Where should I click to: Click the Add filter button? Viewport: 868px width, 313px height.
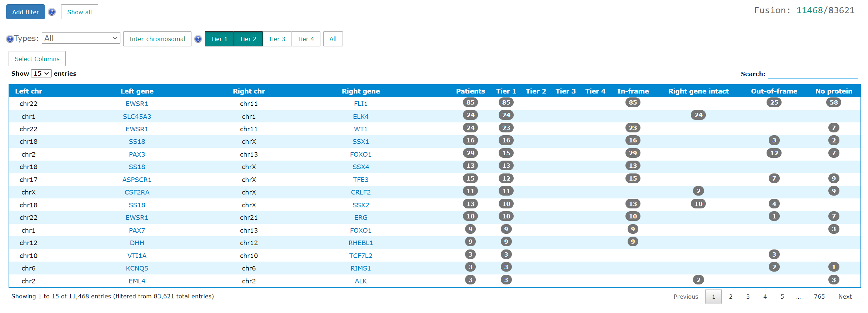25,12
